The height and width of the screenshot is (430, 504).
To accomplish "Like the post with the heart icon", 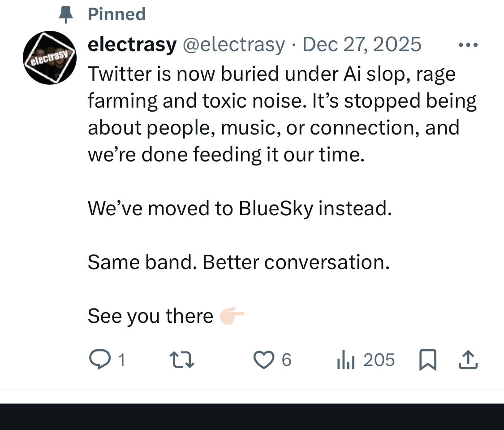I will (x=264, y=360).
